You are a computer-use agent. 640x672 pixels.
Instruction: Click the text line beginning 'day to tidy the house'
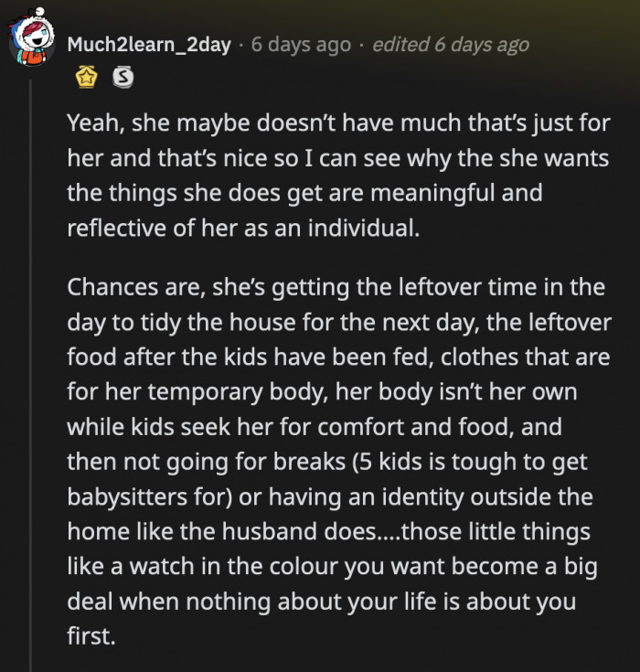click(338, 323)
